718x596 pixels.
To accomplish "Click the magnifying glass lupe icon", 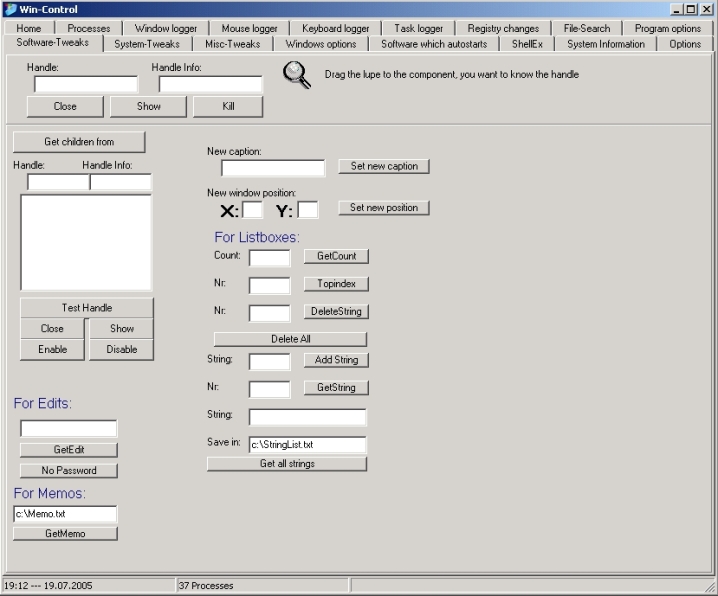I will [x=297, y=76].
